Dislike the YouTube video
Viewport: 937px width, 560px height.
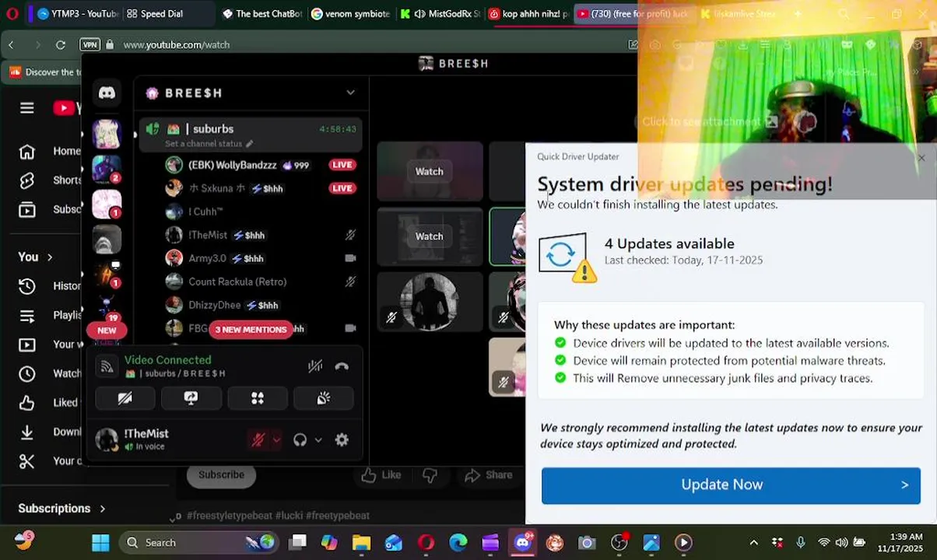pos(430,475)
